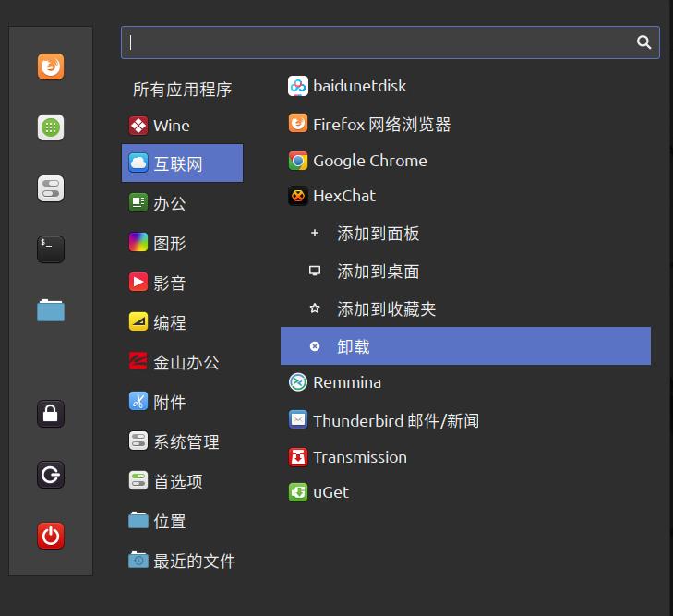The height and width of the screenshot is (616, 673).
Task: Launch Firefox 网络浏览器 entry text
Action: [382, 125]
